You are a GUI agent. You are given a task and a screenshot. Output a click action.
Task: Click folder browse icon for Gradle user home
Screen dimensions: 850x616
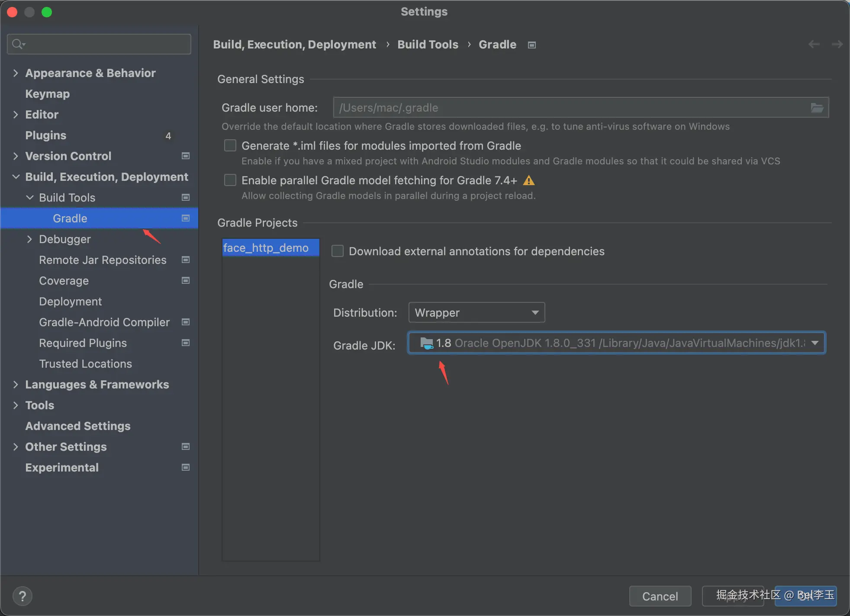click(817, 108)
